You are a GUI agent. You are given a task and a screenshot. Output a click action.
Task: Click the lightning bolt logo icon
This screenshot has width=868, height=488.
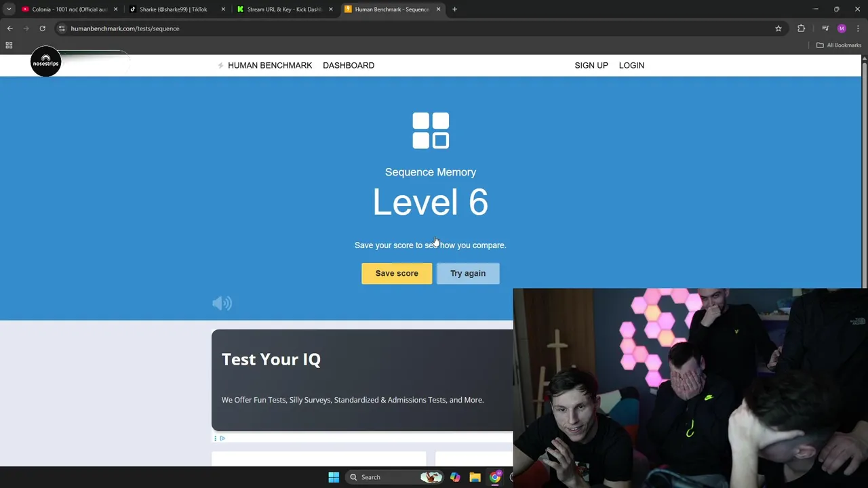[220, 65]
